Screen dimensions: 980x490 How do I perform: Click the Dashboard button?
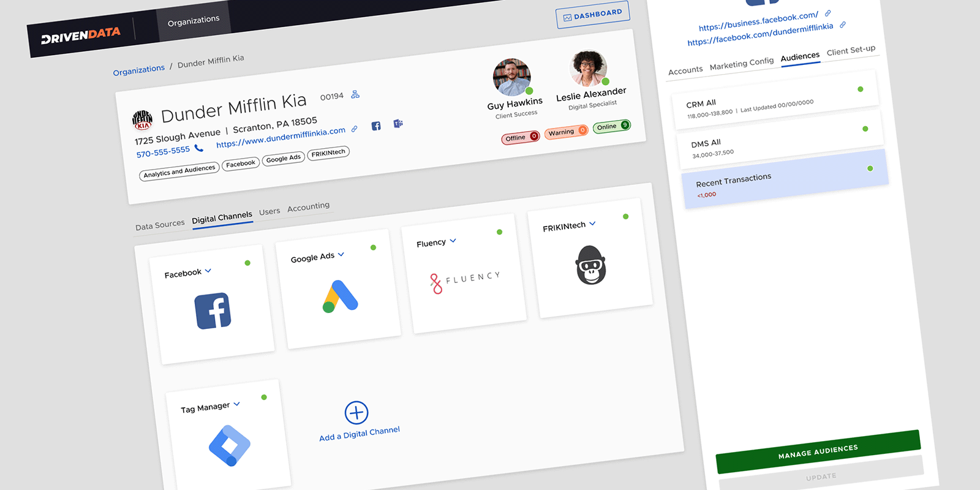[593, 15]
